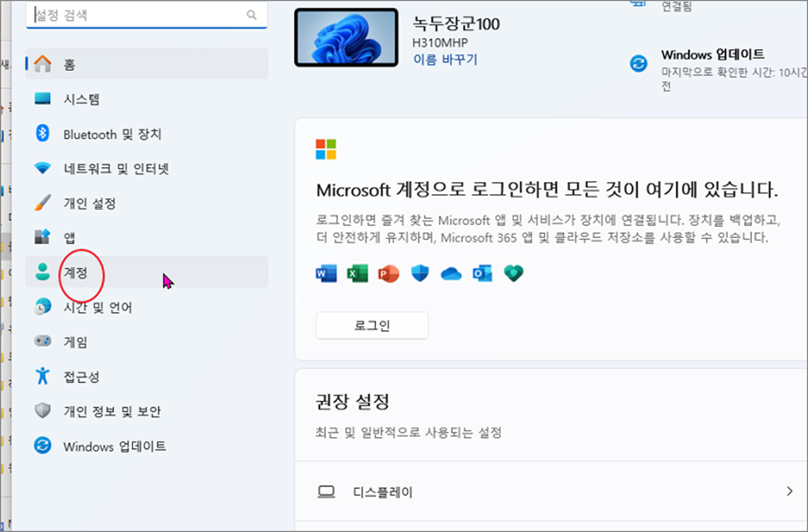
Task: Click the Microsoft Defender shield icon
Action: (420, 274)
